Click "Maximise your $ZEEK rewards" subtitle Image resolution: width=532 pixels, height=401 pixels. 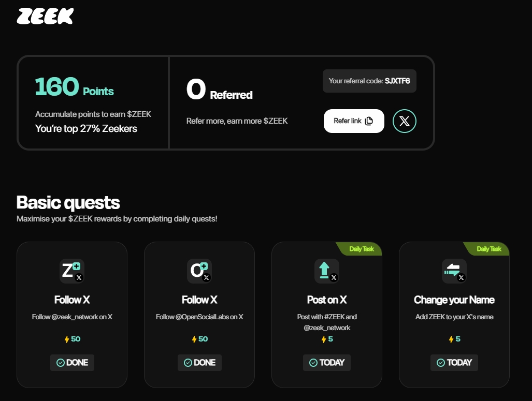[x=117, y=219]
